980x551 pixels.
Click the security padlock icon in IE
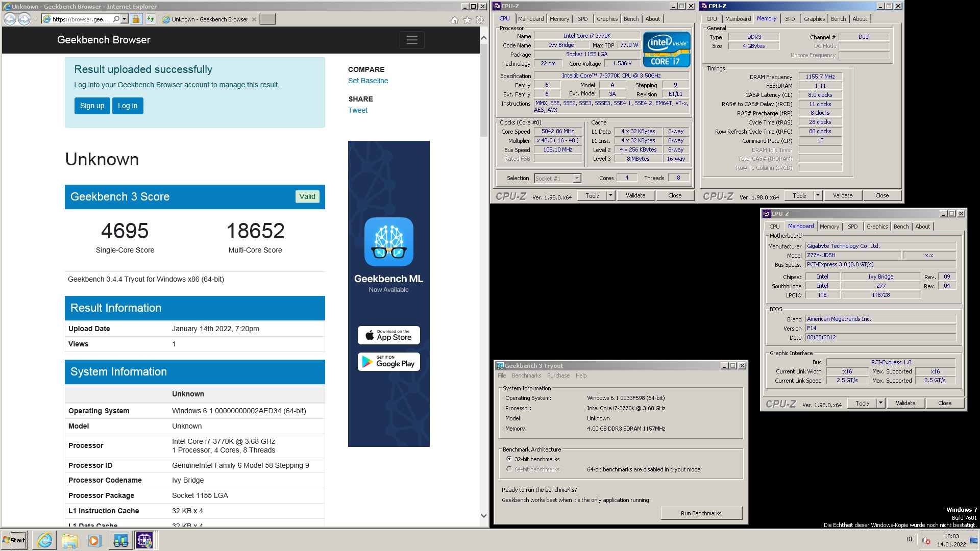tap(136, 19)
